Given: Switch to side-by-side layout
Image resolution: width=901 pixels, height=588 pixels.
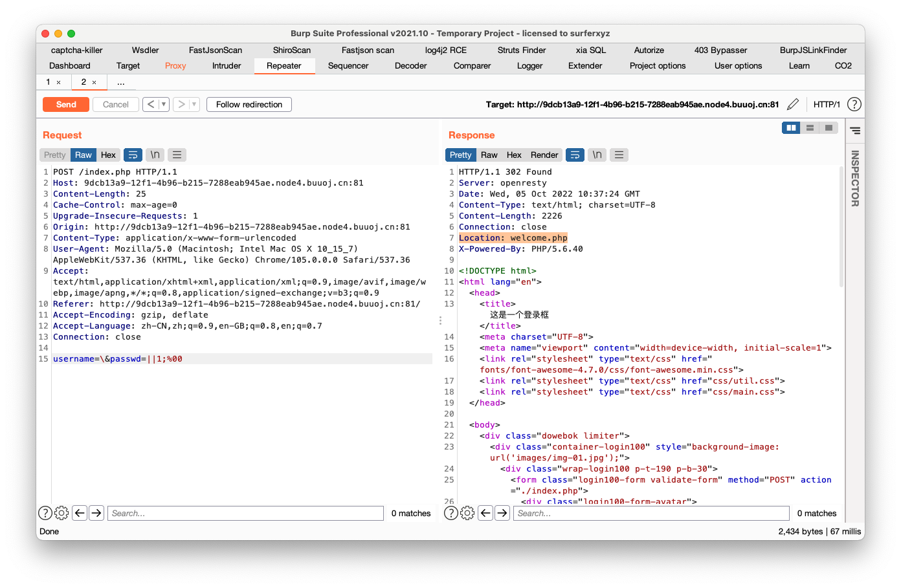Looking at the screenshot, I should click(x=791, y=128).
